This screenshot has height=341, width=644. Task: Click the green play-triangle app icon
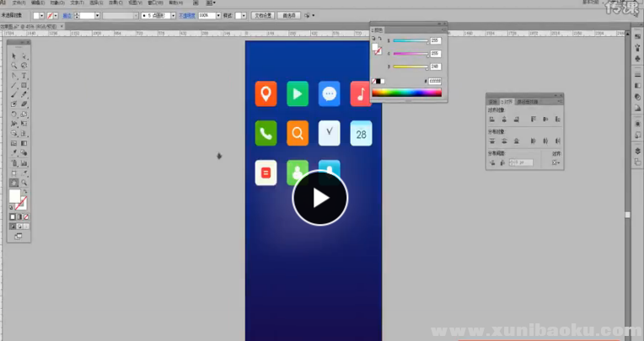pyautogui.click(x=298, y=93)
